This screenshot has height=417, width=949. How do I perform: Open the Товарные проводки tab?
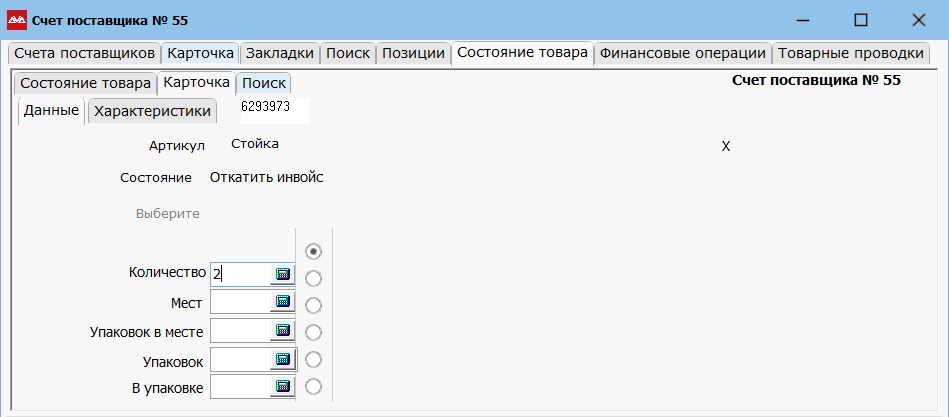point(850,53)
